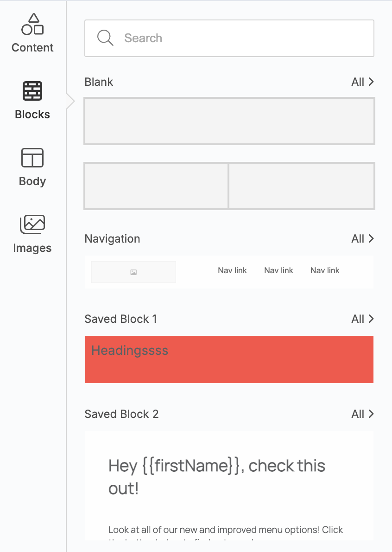Show All for Saved Block 2

(362, 414)
